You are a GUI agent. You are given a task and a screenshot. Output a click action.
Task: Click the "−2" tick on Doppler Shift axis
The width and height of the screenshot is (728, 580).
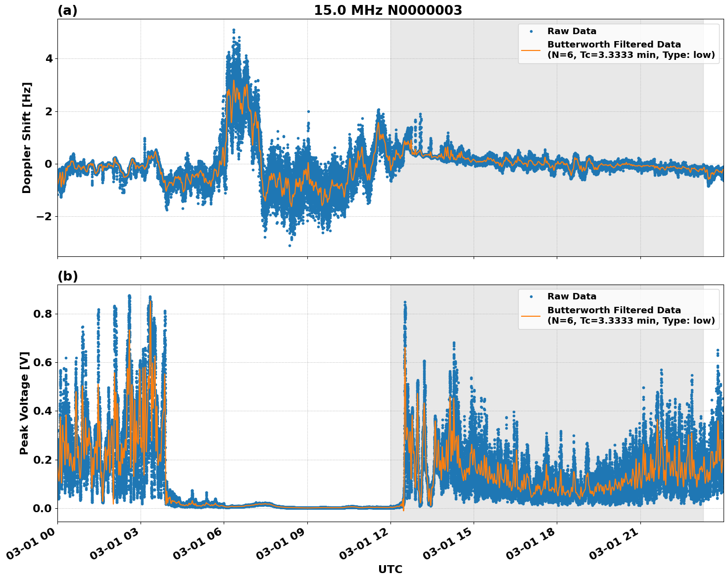pyautogui.click(x=46, y=217)
